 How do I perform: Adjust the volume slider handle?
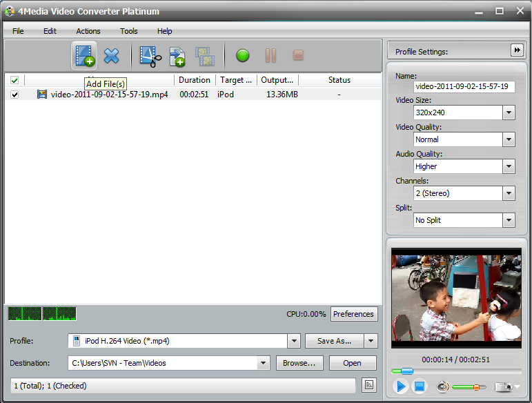476,387
